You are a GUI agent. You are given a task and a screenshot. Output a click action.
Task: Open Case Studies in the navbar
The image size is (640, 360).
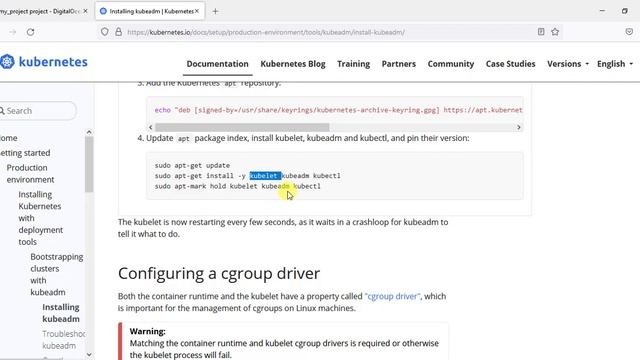click(511, 64)
